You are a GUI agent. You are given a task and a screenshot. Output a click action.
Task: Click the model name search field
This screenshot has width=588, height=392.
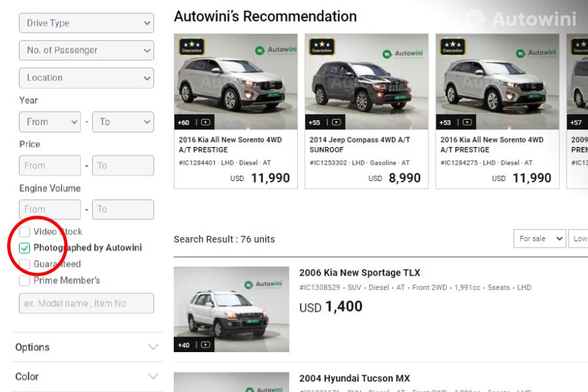[86, 303]
